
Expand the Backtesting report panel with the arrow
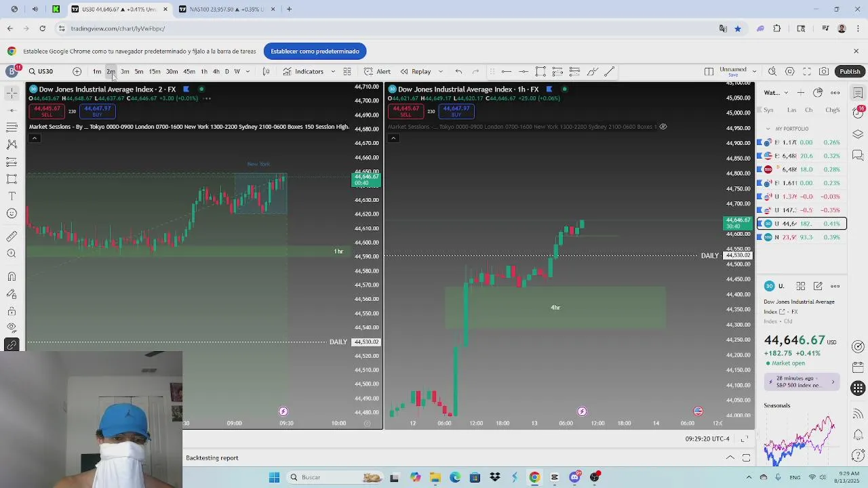point(730,457)
